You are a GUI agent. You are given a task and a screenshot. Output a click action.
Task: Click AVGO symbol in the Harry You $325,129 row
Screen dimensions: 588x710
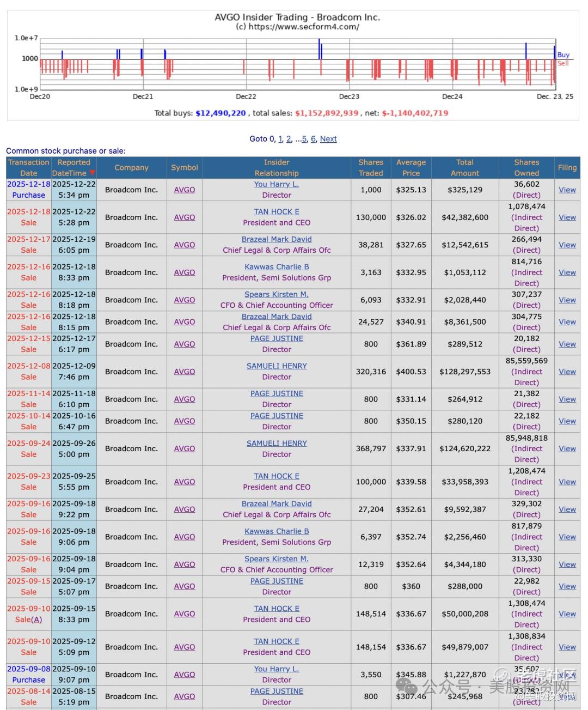pos(185,190)
